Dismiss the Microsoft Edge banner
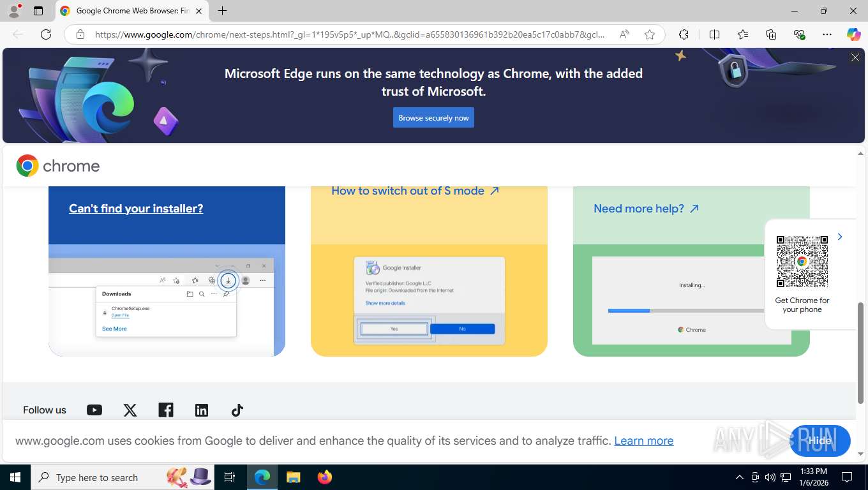Viewport: 868px width, 490px height. click(x=855, y=57)
